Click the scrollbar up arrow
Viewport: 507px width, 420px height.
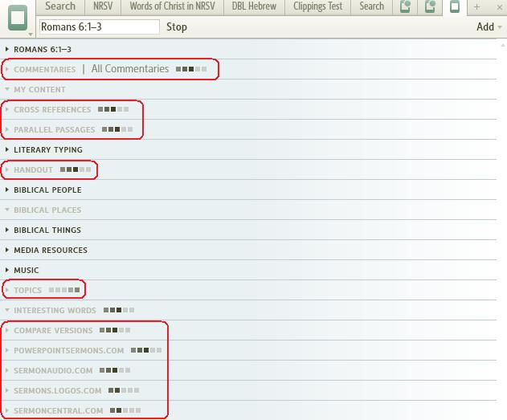click(503, 45)
